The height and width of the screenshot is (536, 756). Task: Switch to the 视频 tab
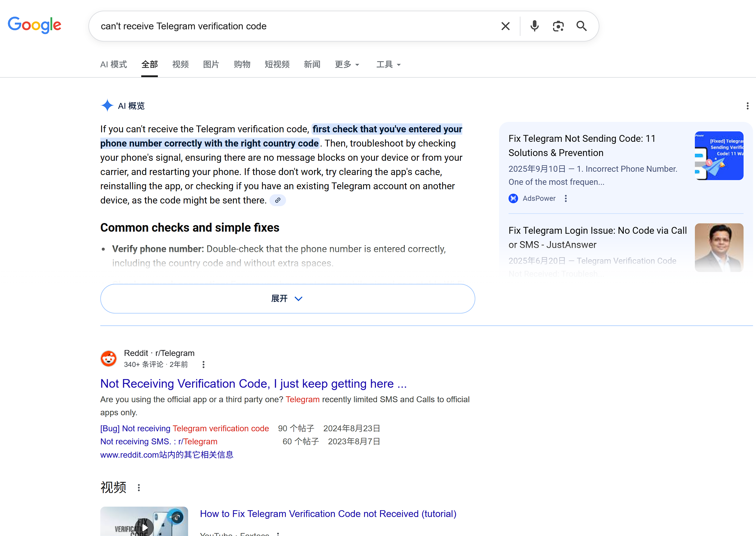point(180,64)
